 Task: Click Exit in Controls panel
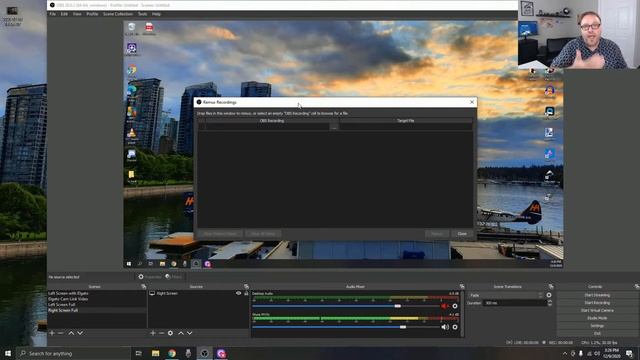[597, 333]
